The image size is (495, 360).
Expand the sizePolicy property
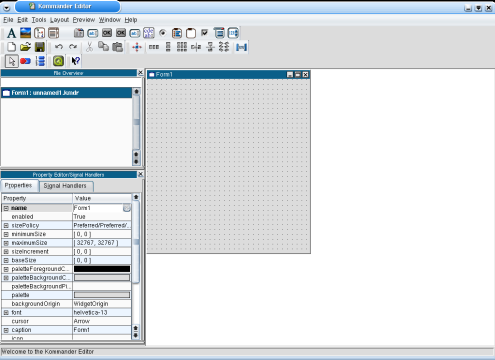coord(6,226)
